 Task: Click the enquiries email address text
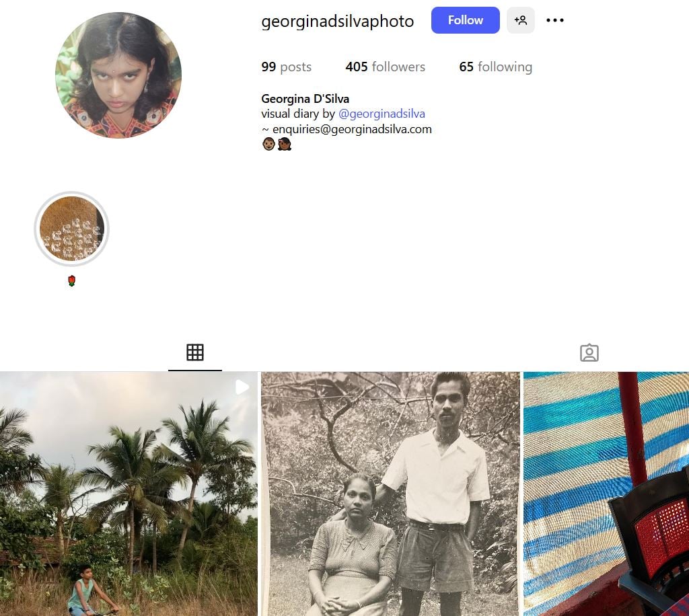pos(352,129)
